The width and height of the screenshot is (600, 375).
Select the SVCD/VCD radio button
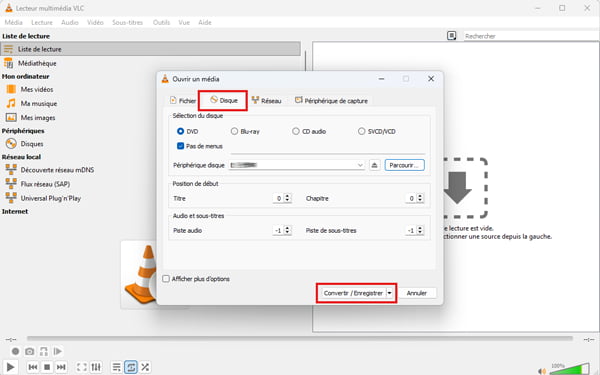click(x=361, y=131)
